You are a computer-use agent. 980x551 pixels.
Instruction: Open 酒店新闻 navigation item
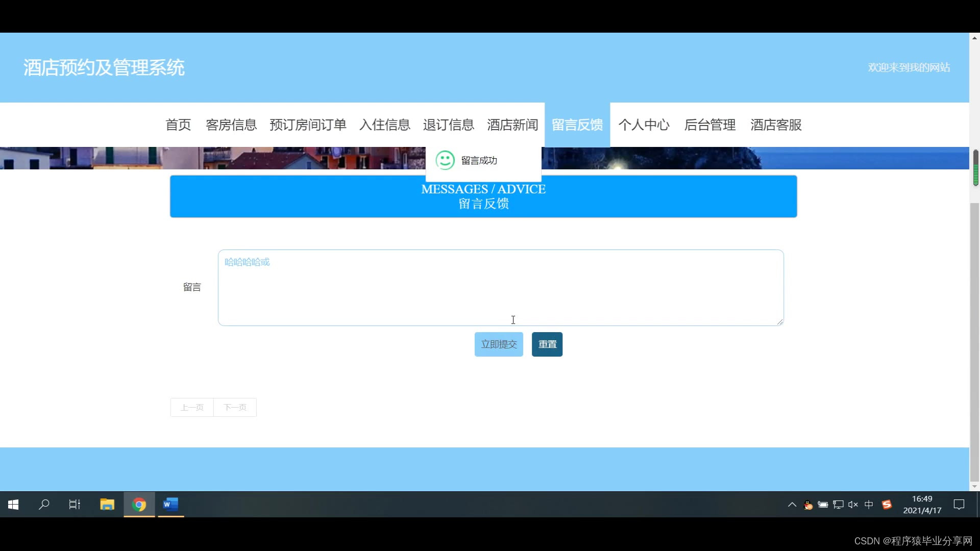tap(512, 125)
